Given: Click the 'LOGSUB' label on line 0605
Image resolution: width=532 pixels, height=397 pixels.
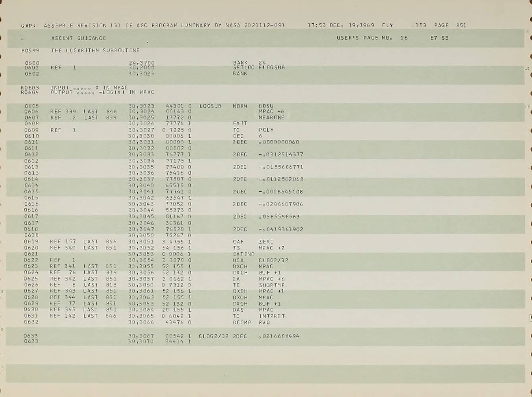Looking at the screenshot, I should point(210,106).
